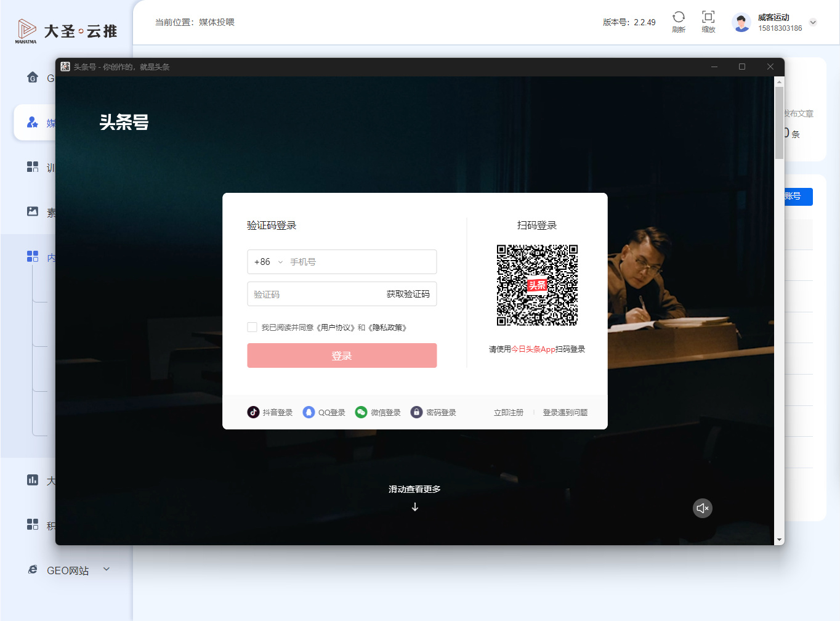Image resolution: width=840 pixels, height=621 pixels.
Task: Click the refresh icon (刷新)
Action: click(x=679, y=17)
